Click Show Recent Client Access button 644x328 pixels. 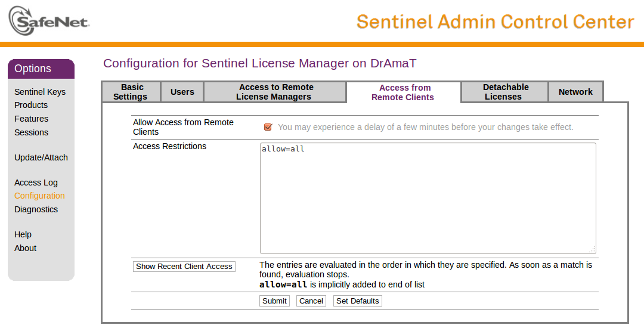tap(184, 267)
